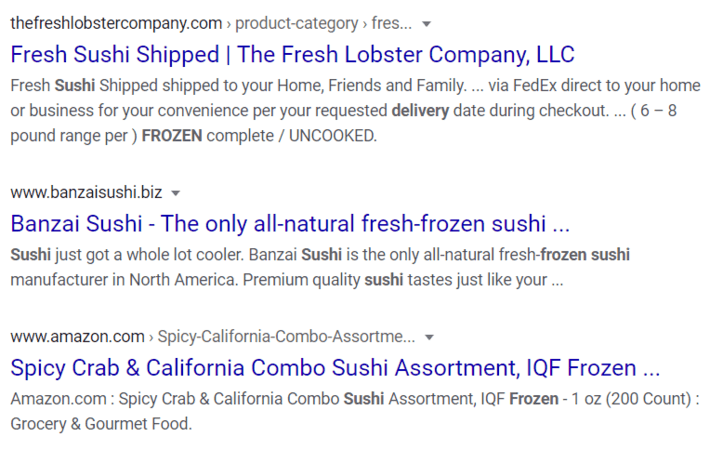Click the "Spicy-California-Combo-Assortme..." breadcrumb
The image size is (723, 450).
click(x=289, y=336)
